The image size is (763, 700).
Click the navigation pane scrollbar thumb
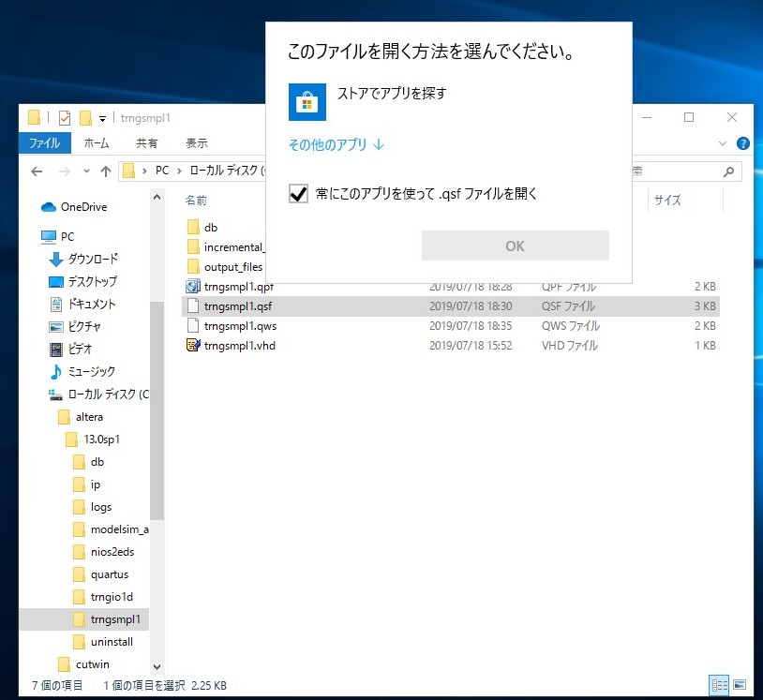coord(157,411)
